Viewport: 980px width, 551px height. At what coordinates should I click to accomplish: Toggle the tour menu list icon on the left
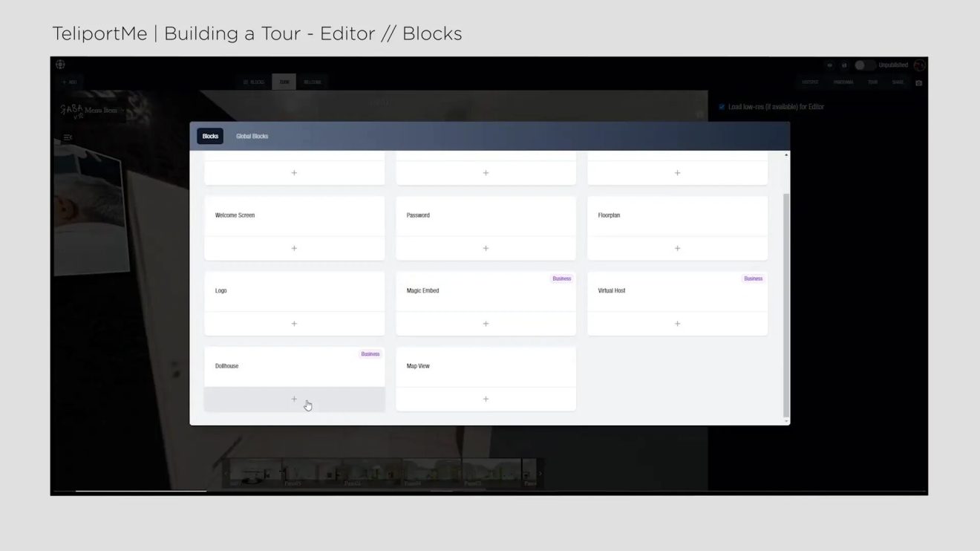coord(68,137)
